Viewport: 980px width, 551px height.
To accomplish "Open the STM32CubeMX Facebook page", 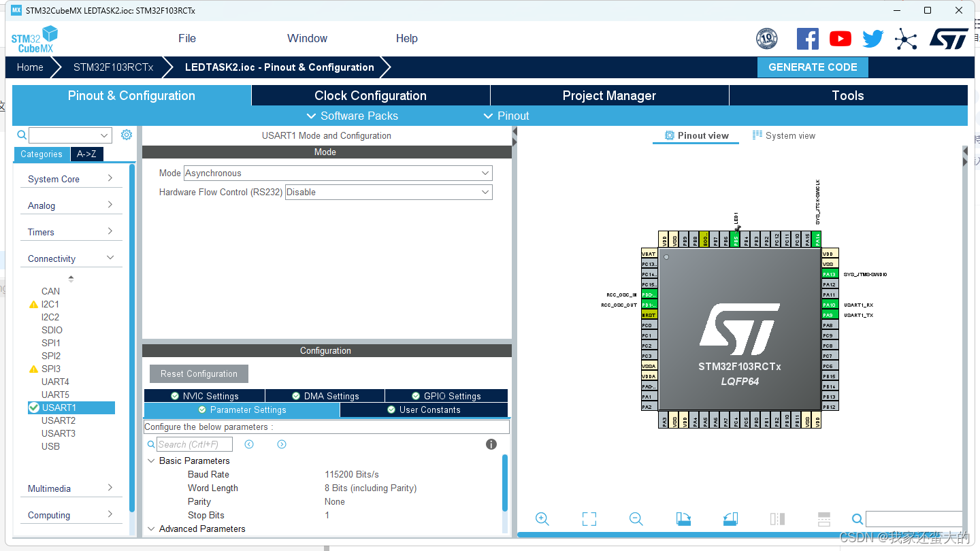I will point(808,39).
